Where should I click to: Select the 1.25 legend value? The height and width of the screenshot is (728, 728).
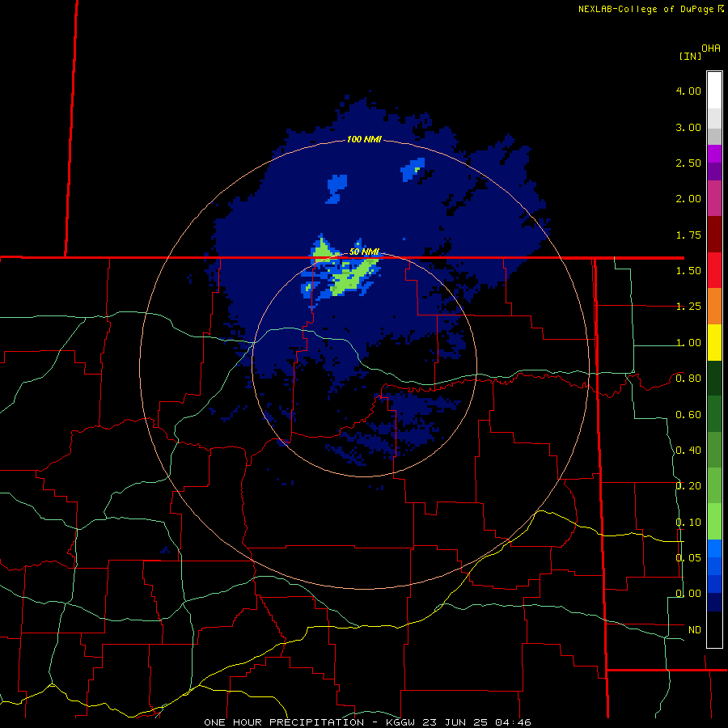pos(688,307)
